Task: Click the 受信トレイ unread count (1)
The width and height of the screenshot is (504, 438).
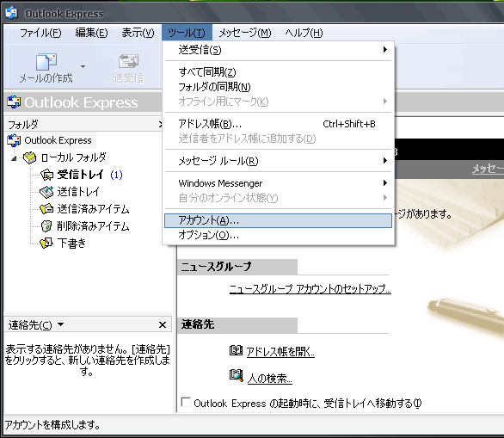Action: click(116, 175)
